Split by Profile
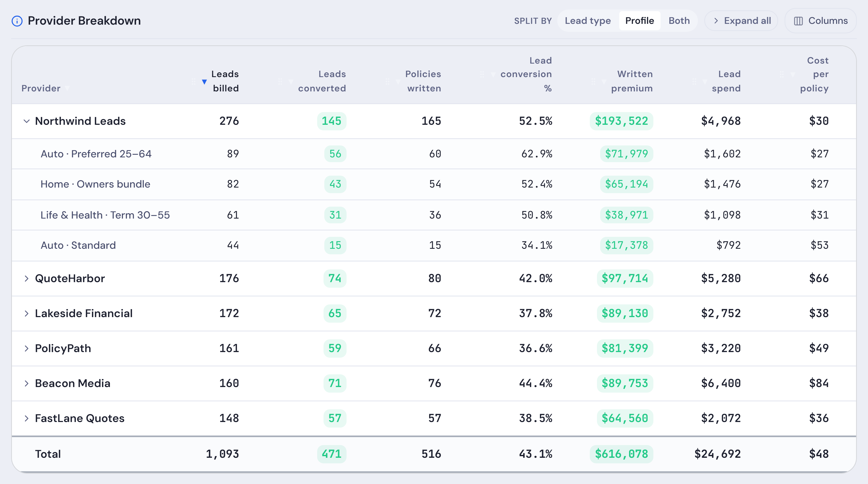Image resolution: width=868 pixels, height=484 pixels. [640, 21]
